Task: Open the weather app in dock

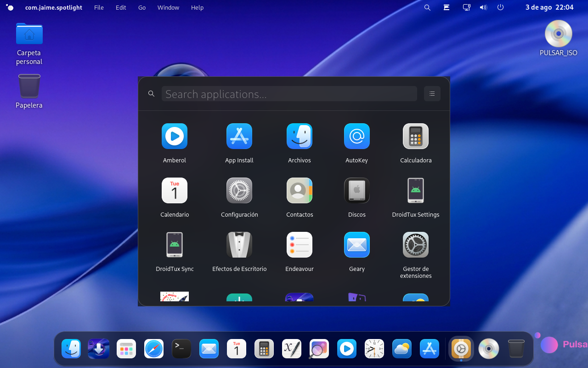Action: point(402,349)
